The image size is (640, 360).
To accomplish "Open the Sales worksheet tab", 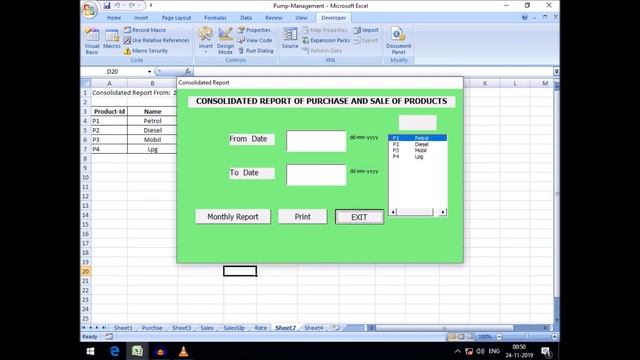I will tap(207, 328).
